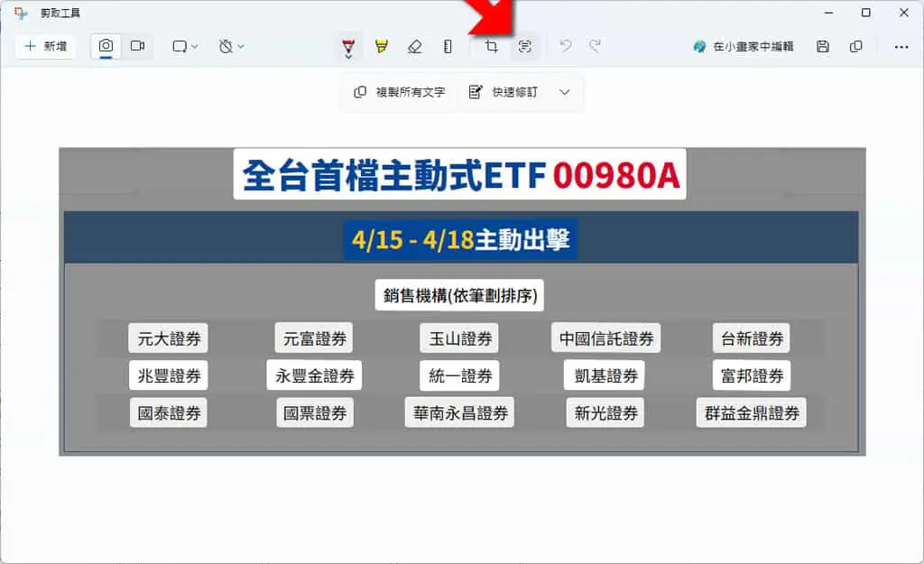Switch to video recording mode
924x564 pixels.
point(138,46)
